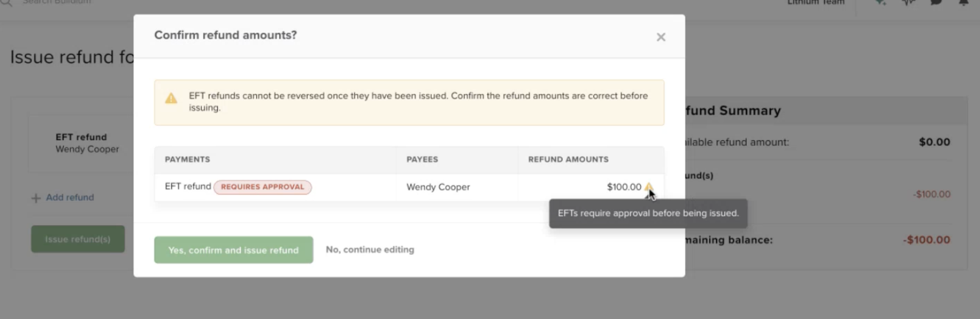Open the AI sparkle assistant icon
The image size is (980, 319).
[880, 2]
